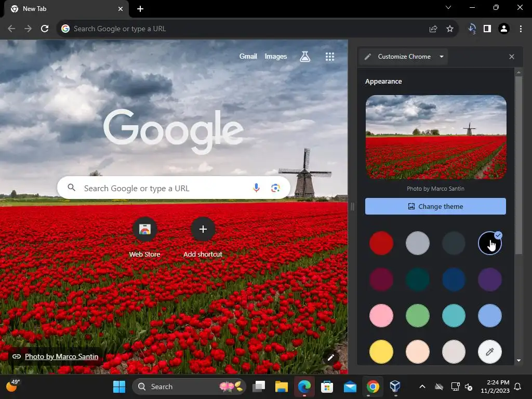Viewport: 532px width, 399px height.
Task: Bookmark this tab with the star icon
Action: (450, 29)
